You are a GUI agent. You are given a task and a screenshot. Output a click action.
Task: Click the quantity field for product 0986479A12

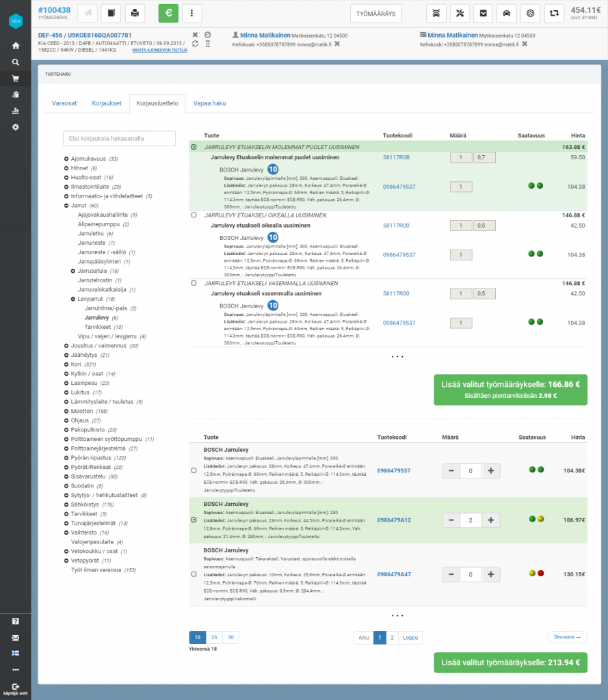471,520
